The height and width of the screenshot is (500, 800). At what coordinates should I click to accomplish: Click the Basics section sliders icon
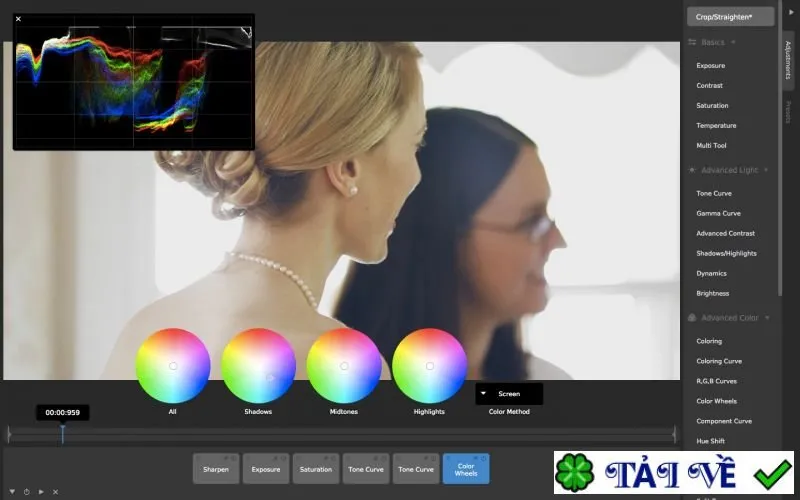[x=692, y=42]
